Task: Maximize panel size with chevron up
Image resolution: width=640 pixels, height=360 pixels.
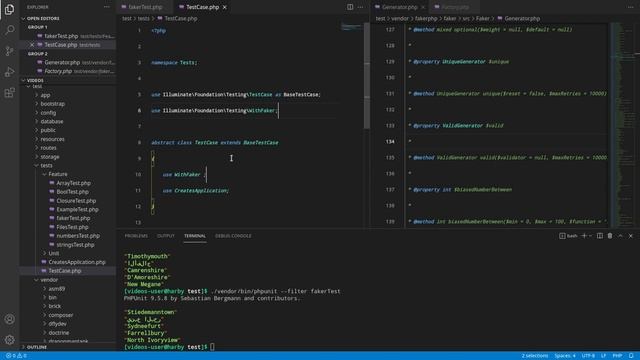Action: pos(620,236)
